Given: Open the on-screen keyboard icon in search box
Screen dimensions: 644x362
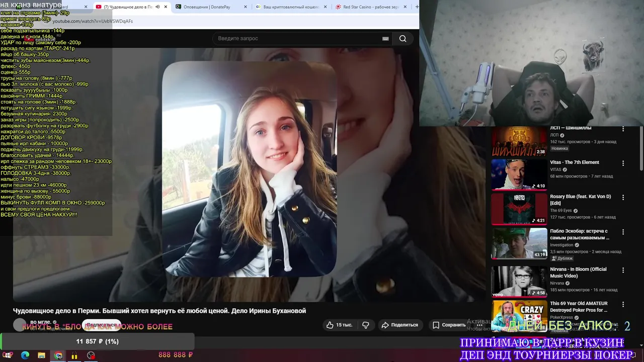Looking at the screenshot, I should pyautogui.click(x=385, y=39).
